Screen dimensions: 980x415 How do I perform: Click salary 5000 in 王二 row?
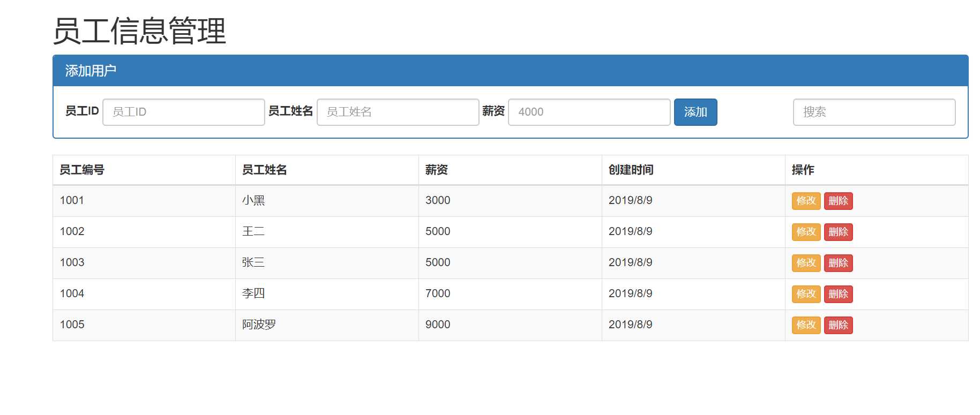(438, 231)
